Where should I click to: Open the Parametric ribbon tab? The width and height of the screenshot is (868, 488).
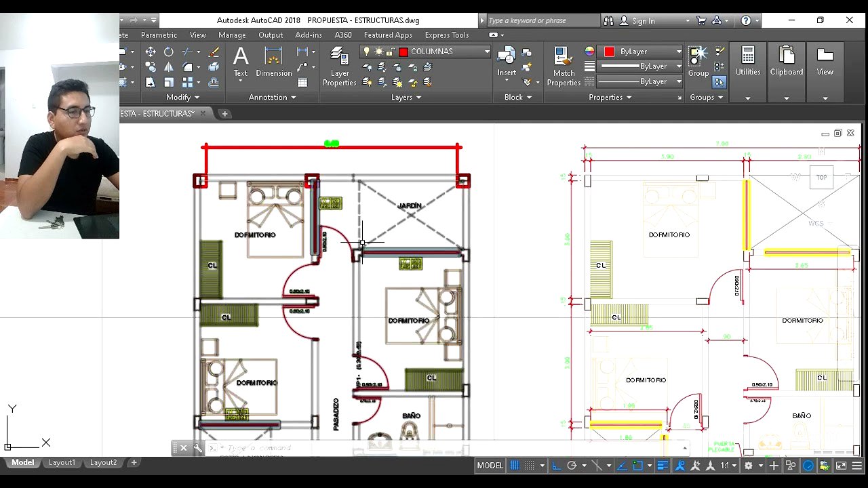click(x=159, y=35)
